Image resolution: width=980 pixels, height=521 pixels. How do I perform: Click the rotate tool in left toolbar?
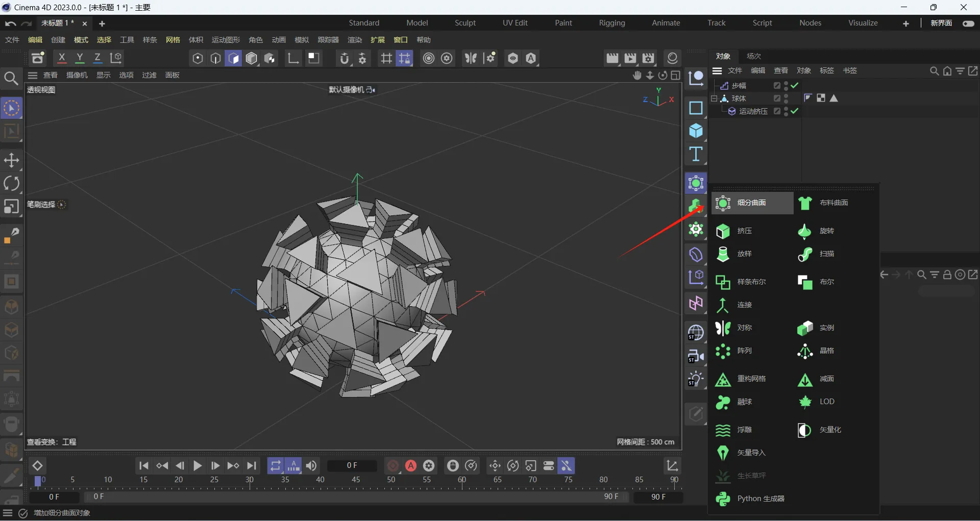[11, 183]
